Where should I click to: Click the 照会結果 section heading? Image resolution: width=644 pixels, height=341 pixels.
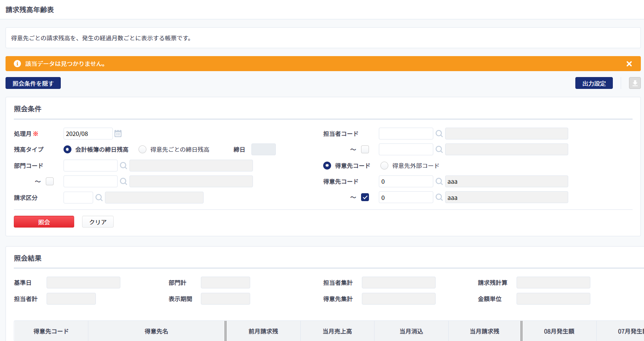point(28,258)
